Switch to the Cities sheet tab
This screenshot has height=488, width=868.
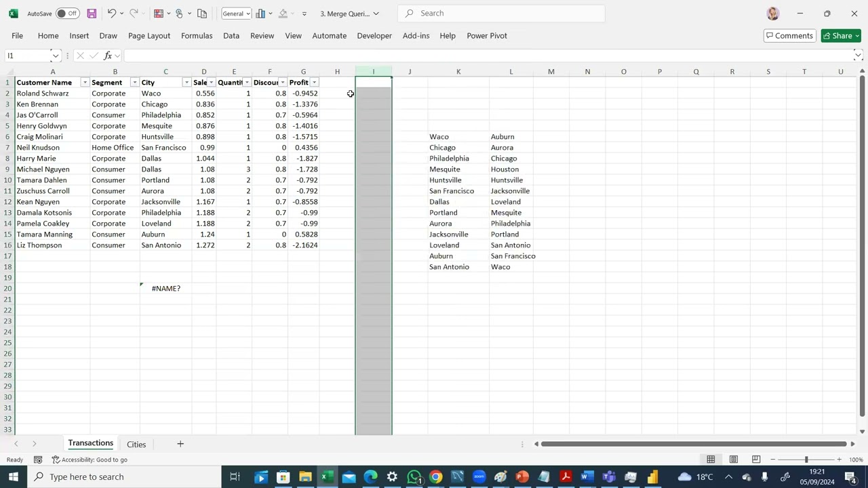pos(136,445)
